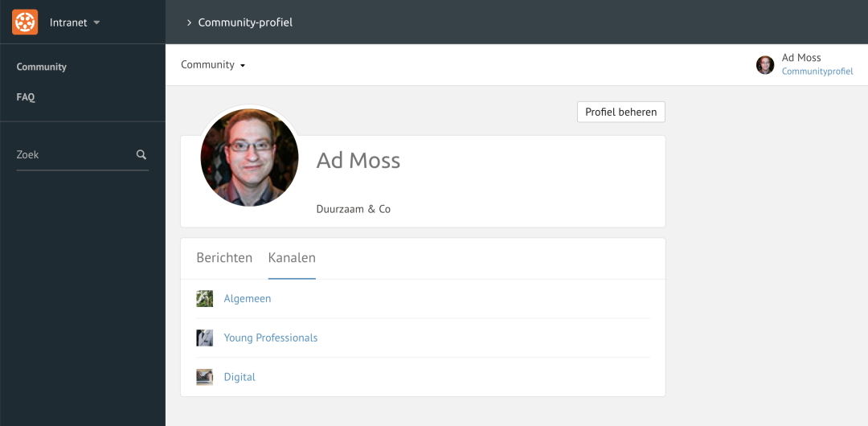Go to Community in the sidebar
Viewport: 868px width, 426px height.
42,67
